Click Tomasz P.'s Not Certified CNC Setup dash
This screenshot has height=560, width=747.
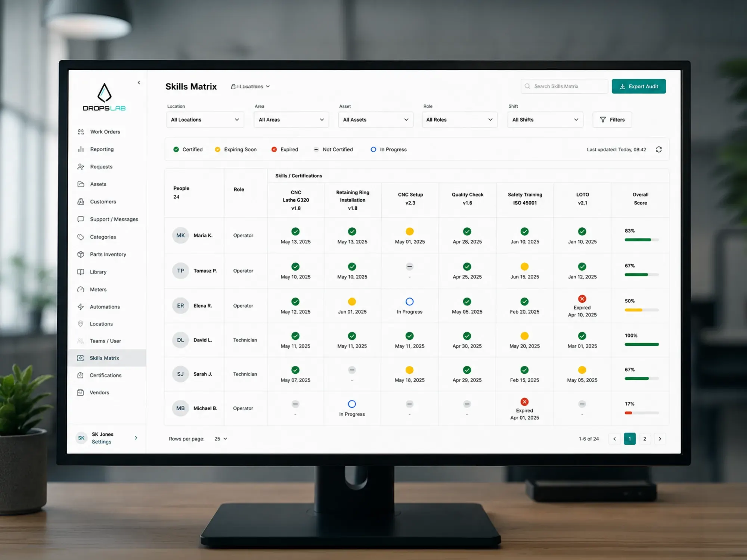[x=410, y=267]
